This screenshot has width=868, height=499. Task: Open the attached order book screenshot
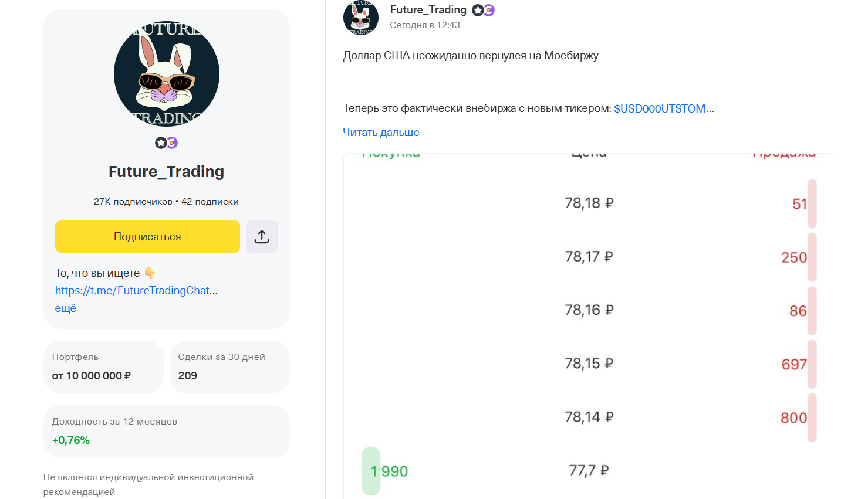pyautogui.click(x=588, y=323)
